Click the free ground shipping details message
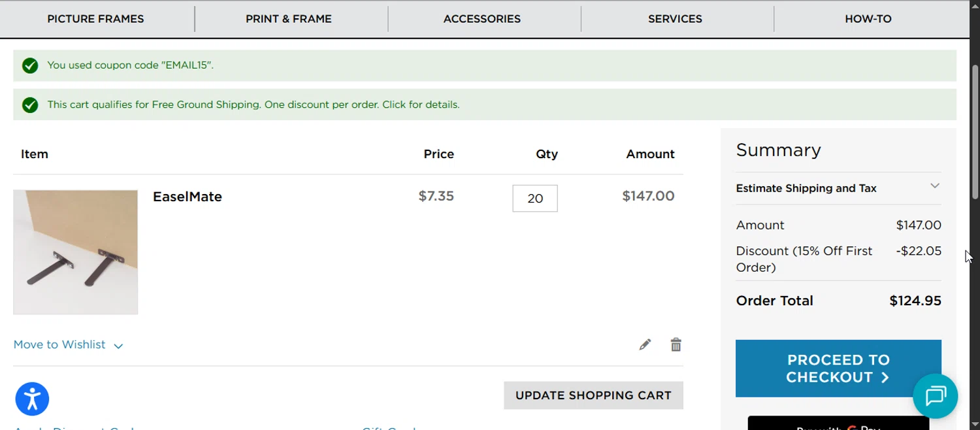Screen dimensions: 980x430 click(x=253, y=105)
